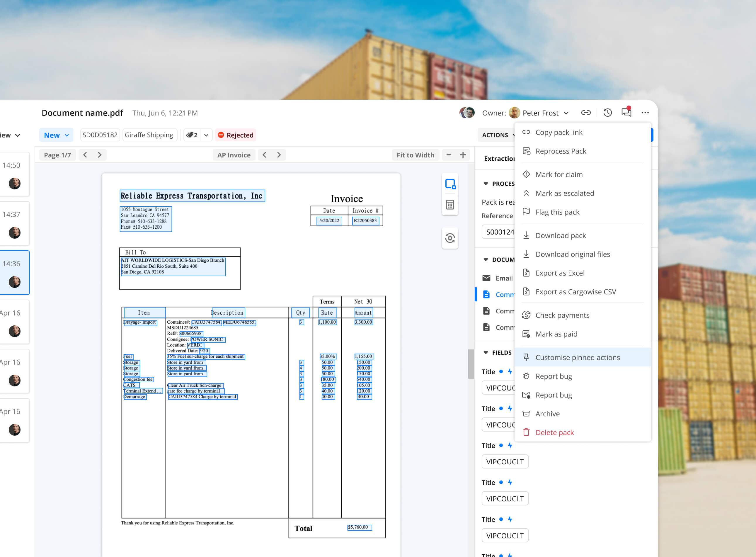The image size is (756, 557).
Task: Expand the tags count dropdown
Action: click(206, 135)
